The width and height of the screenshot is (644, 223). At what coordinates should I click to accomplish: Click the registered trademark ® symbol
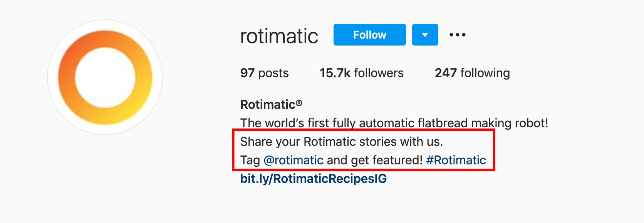pyautogui.click(x=299, y=103)
